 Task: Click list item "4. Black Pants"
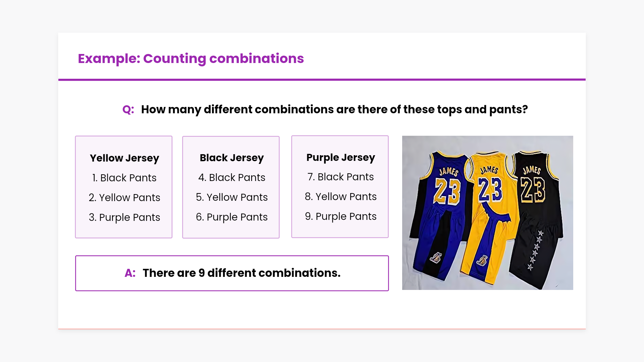point(231,178)
